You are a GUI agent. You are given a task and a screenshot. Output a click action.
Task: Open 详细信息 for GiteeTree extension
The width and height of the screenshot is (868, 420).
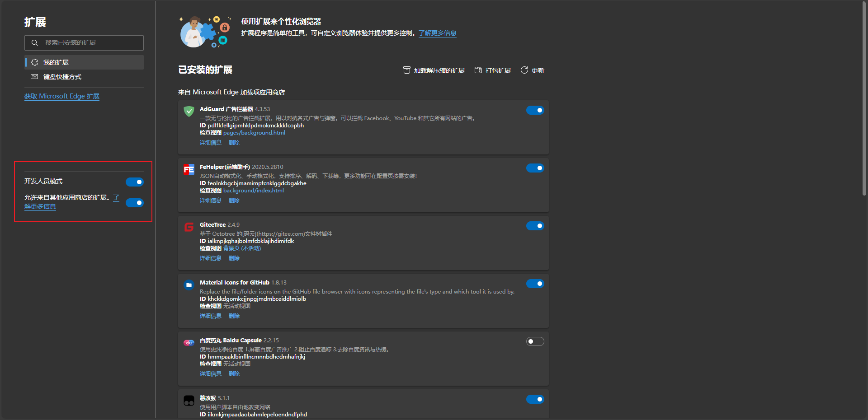point(210,258)
